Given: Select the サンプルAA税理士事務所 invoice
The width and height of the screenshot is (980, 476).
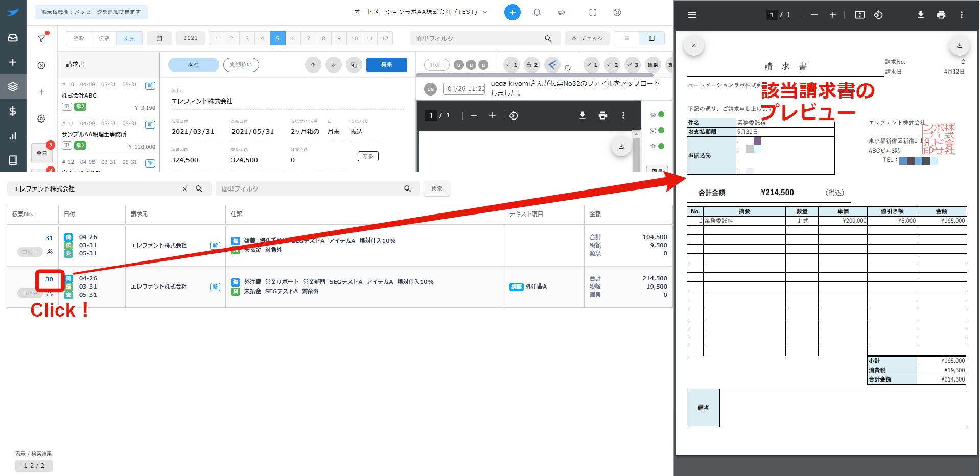Looking at the screenshot, I should coord(108,135).
